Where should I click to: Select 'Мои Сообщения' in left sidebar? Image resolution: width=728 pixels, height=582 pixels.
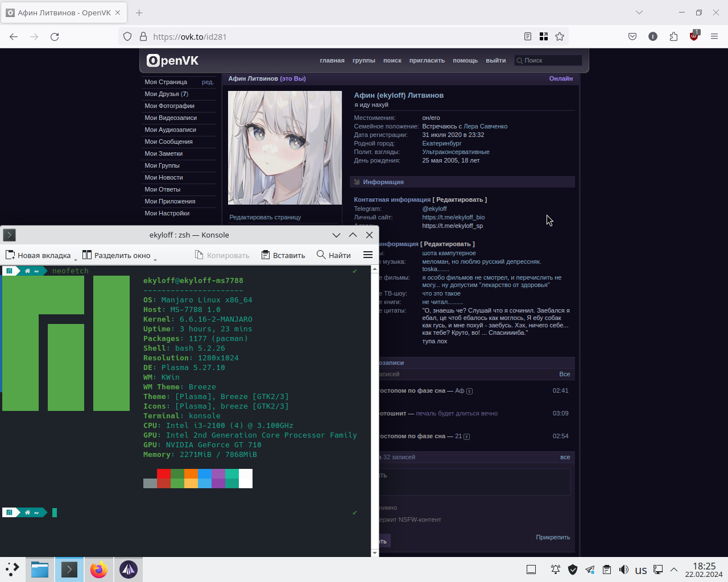click(168, 142)
